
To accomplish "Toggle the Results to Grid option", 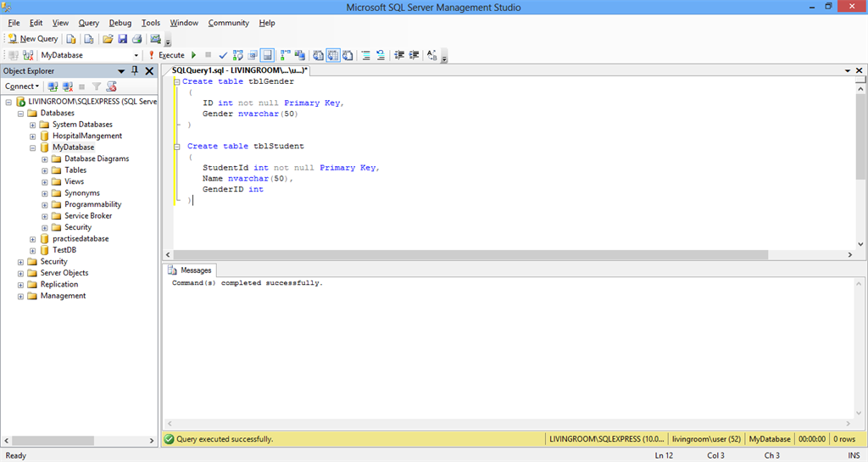I will click(x=333, y=55).
